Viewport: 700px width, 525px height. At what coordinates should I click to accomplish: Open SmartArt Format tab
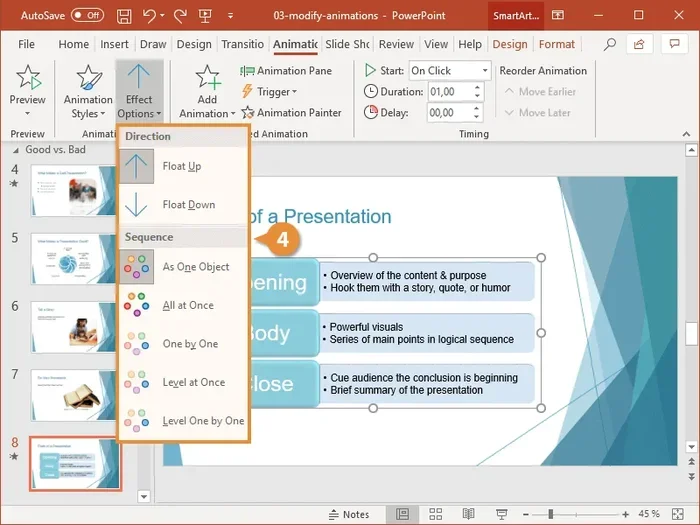pyautogui.click(x=557, y=44)
